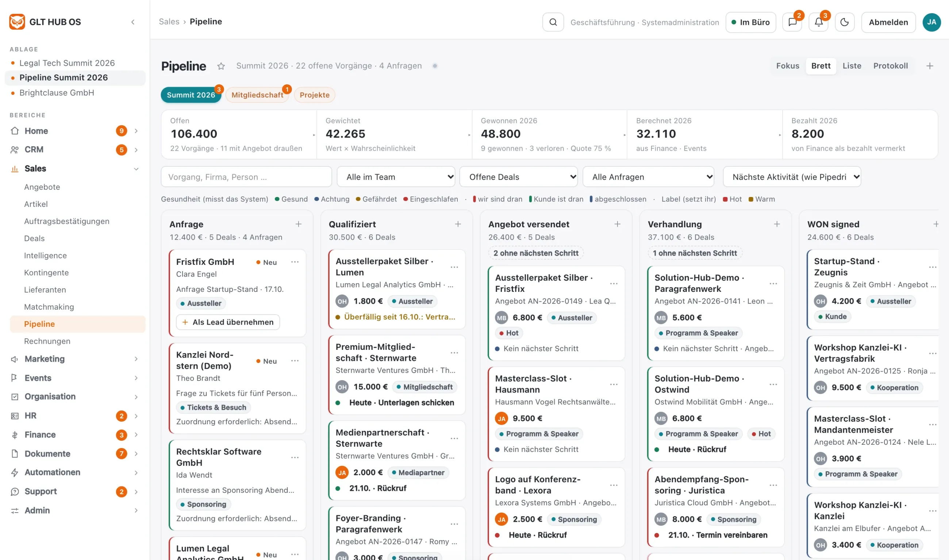Collapse the sidebar with the chevron
949x560 pixels.
click(133, 22)
